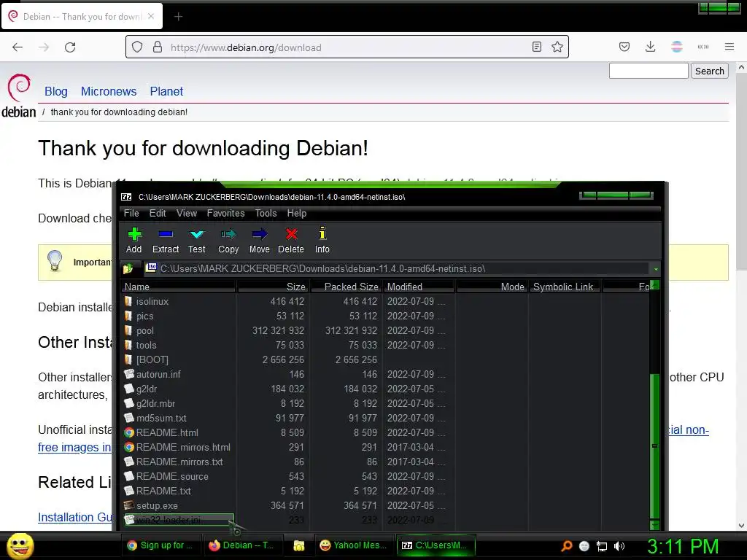Viewport: 747px width, 560px height.
Task: Switch to Yahoo! Messenger taskbar button
Action: tap(354, 545)
